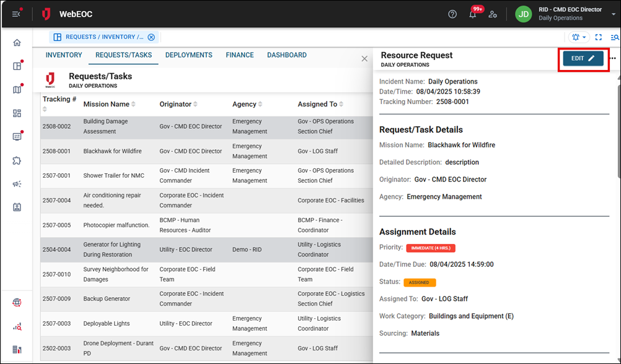Open the Announcements megaphone icon
Viewport: 621px width, 364px height.
(x=17, y=183)
